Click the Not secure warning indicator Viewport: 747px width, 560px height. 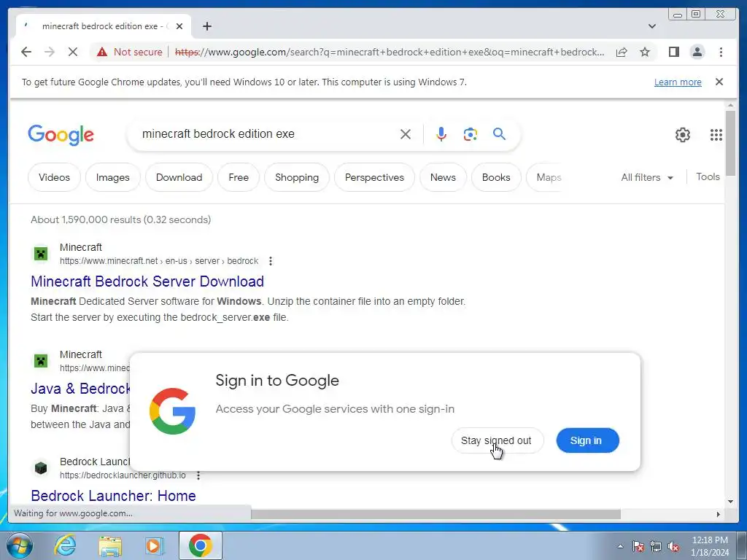click(x=130, y=52)
